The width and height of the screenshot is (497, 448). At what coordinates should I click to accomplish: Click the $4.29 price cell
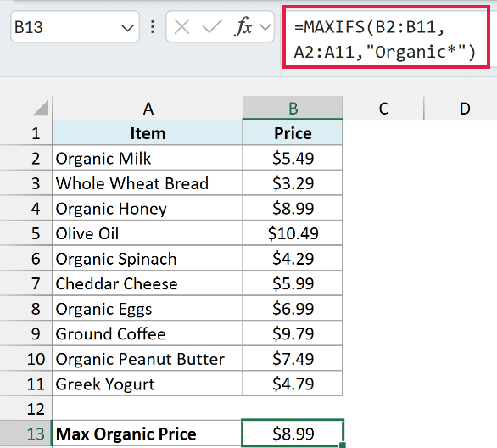coord(293,258)
